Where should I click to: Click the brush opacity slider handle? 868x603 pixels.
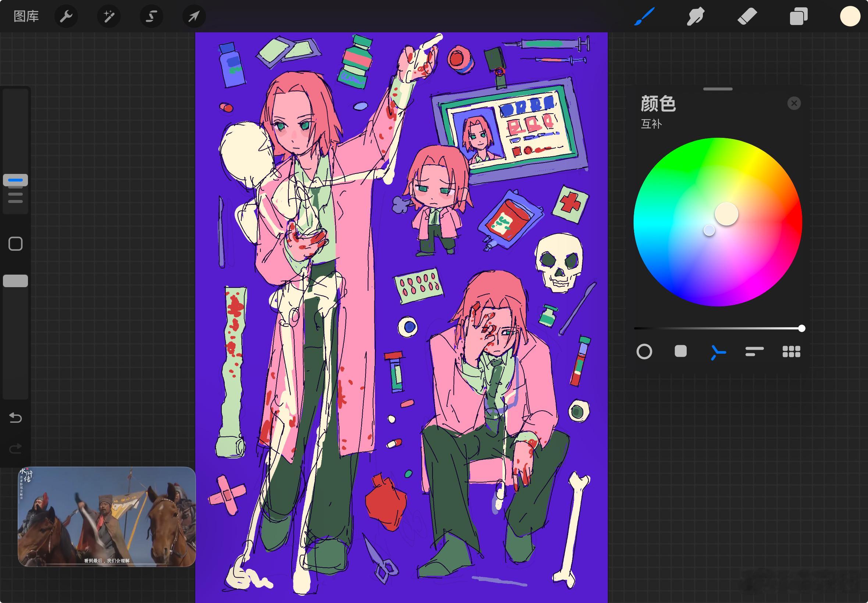15,281
